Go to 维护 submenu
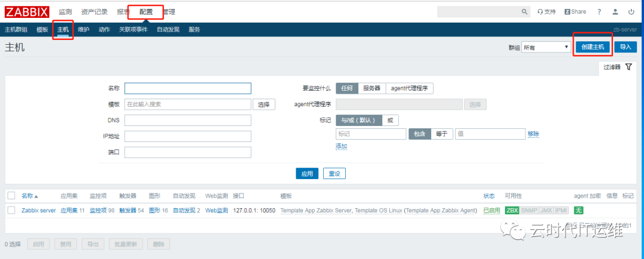The image size is (644, 259). pyautogui.click(x=83, y=30)
